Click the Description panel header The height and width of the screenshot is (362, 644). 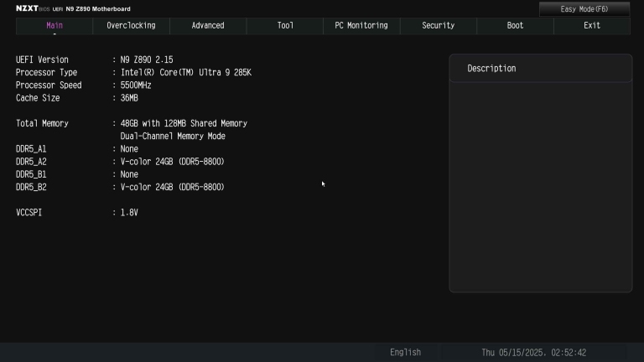[x=541, y=69]
